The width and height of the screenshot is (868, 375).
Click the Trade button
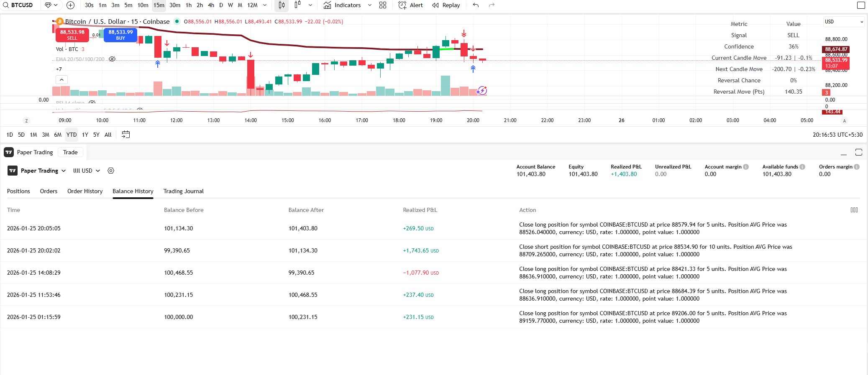(70, 152)
